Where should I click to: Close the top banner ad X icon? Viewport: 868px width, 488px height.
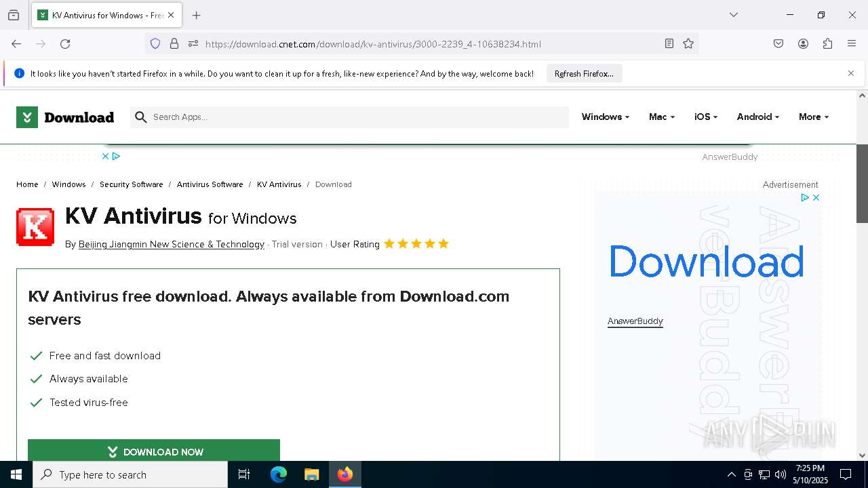(105, 156)
